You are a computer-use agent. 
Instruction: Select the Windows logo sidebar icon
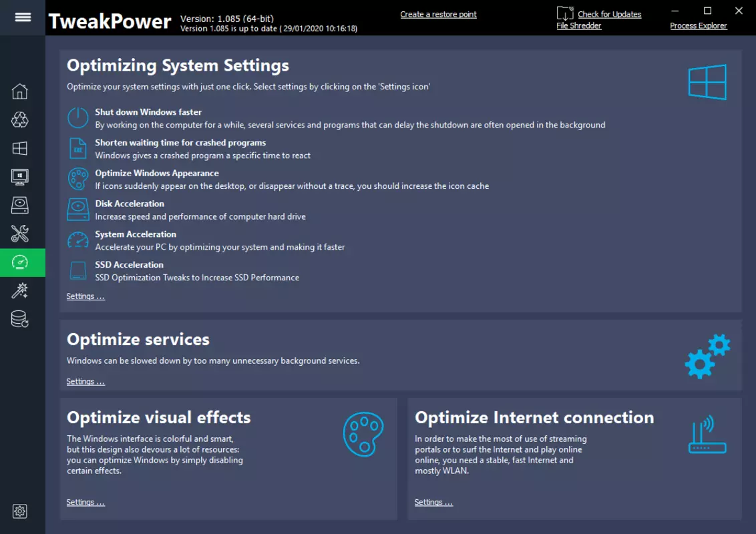tap(20, 148)
